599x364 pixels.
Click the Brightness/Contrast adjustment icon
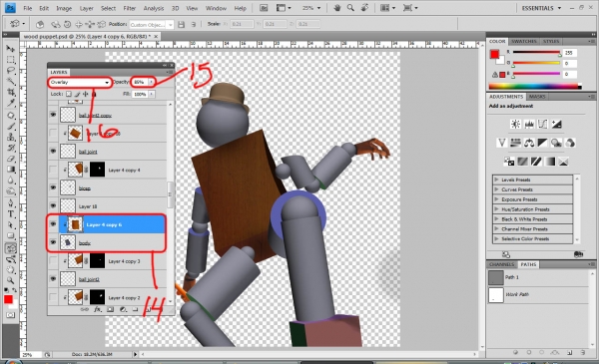tap(515, 124)
